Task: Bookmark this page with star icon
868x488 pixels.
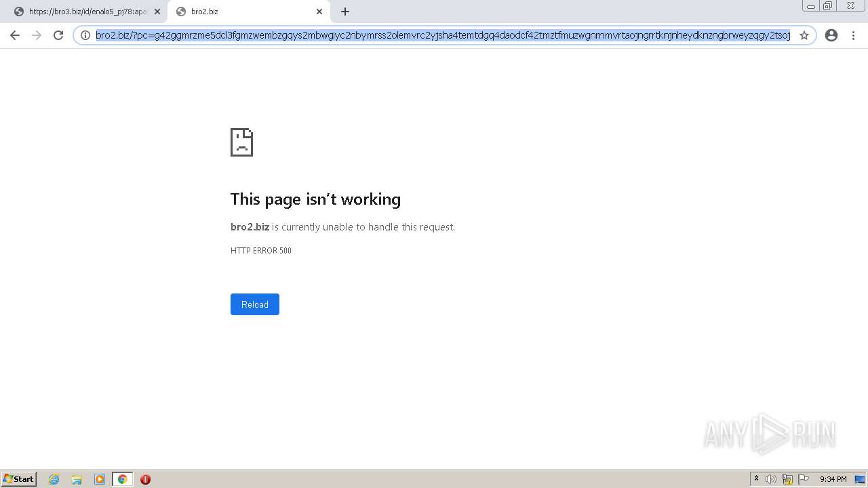Action: pos(804,35)
